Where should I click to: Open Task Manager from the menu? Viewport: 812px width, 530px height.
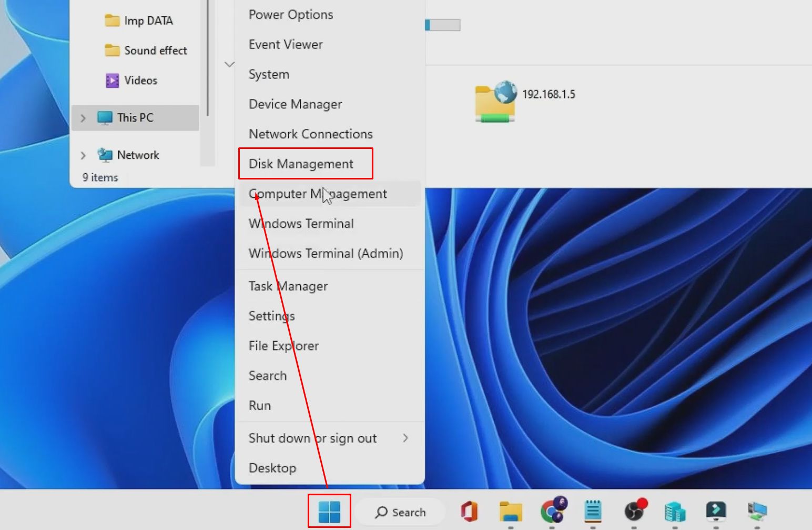pos(288,286)
